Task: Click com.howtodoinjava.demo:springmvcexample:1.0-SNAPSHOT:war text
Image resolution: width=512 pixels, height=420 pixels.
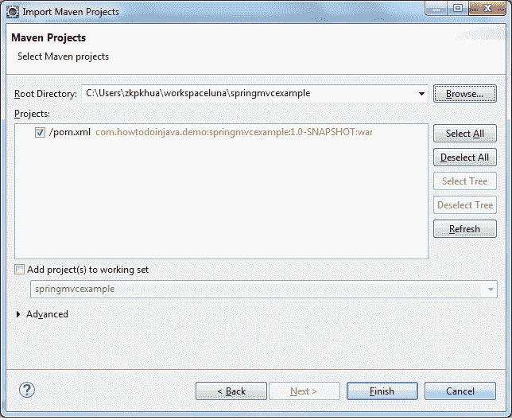Action: (x=234, y=132)
